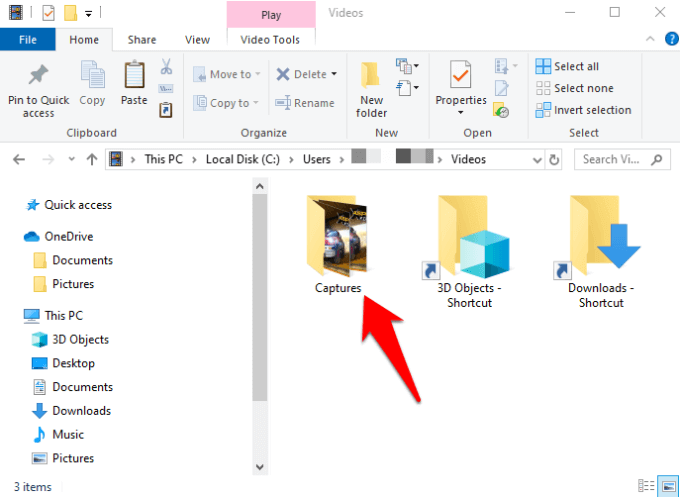Collapse the ribbon with the chevron
Image resolution: width=680 pixels, height=497 pixels.
[650, 39]
